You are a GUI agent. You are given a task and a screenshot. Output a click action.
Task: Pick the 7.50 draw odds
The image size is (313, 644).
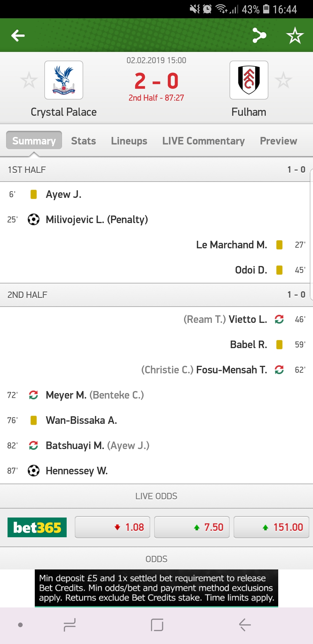192,527
